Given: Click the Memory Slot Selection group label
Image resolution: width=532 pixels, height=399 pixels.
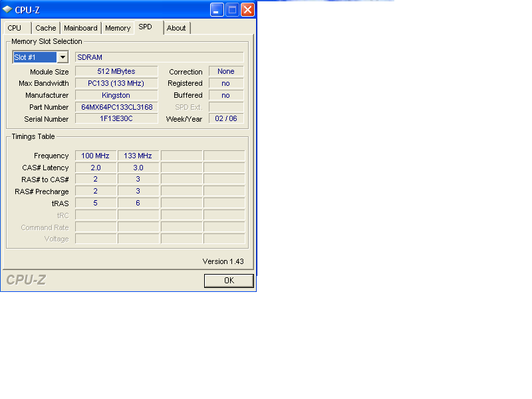Looking at the screenshot, I should (47, 41).
